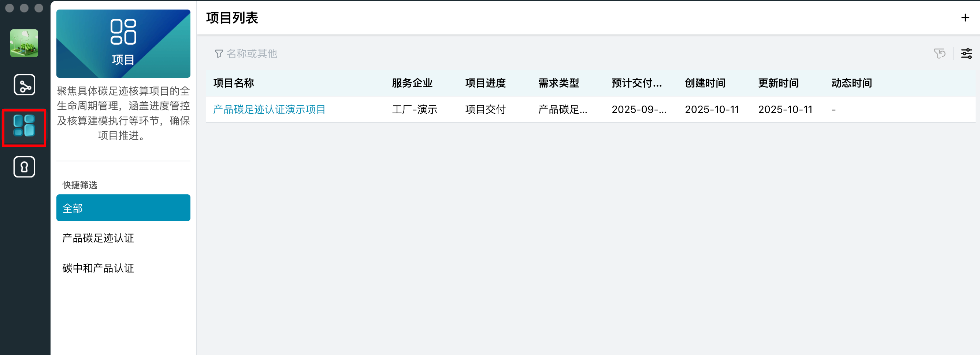This screenshot has width=980, height=355.
Task: Click the reset filter icon
Action: 939,54
